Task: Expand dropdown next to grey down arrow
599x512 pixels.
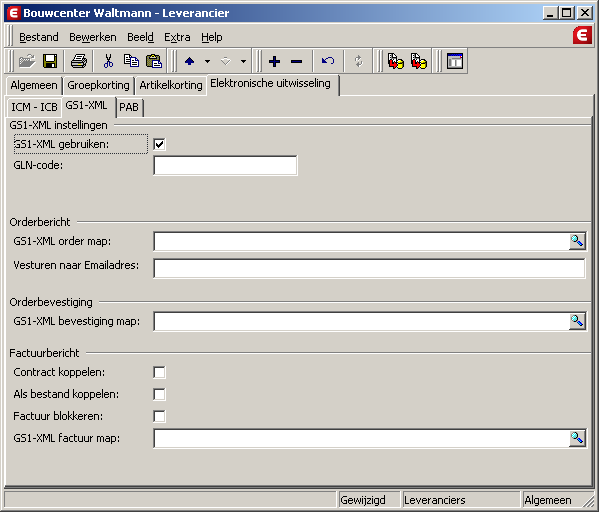Action: tap(243, 61)
